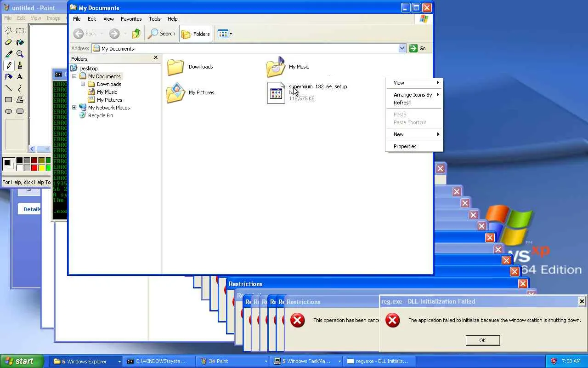Select the Ellipse tool in Paint
This screenshot has height=368, width=588.
pyautogui.click(x=9, y=111)
